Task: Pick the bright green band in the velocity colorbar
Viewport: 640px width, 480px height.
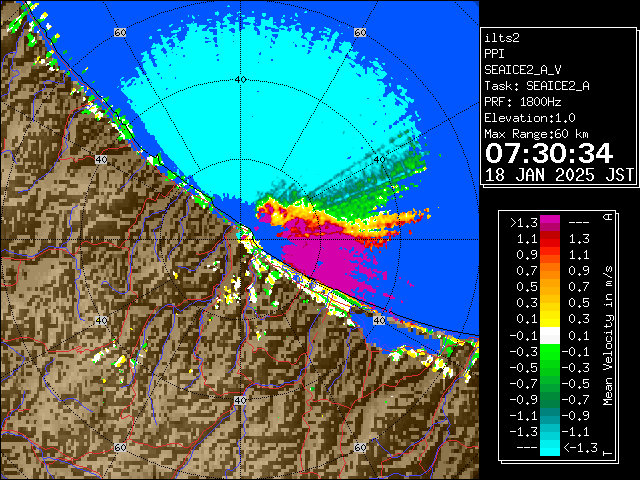Action: [550, 351]
